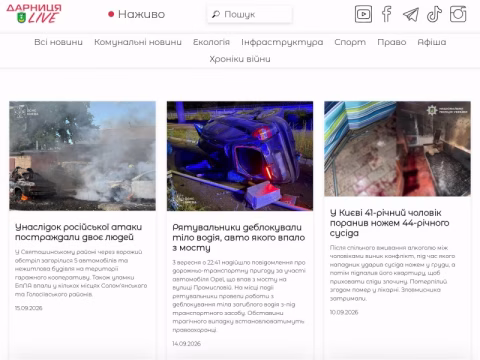Screen dimensions: 480x360
Task: Open police crime scene photo thumbnail
Action: 397,149
